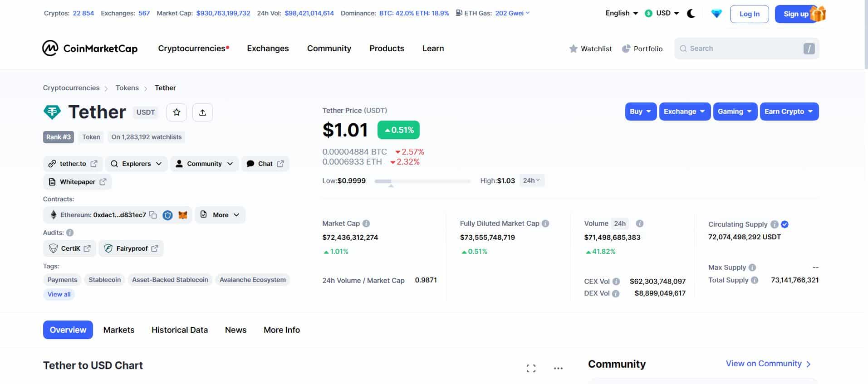Screen dimensions: 868x384
Task: Expand the Explorers dropdown
Action: point(137,164)
